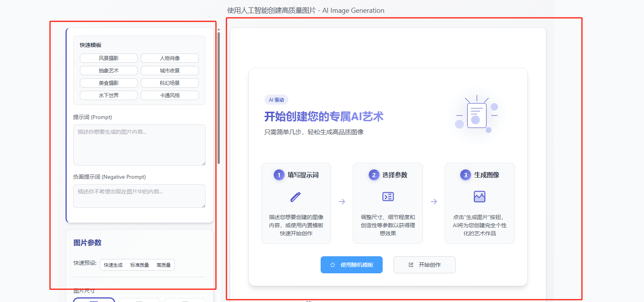Click the 开始创建您的专属AI艺术 heading
This screenshot has height=302, width=644.
(324, 116)
